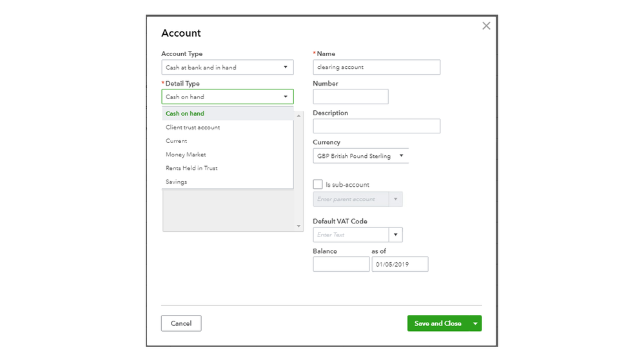Viewport: 644px width, 362px height.
Task: Focus the Number input field
Action: click(x=351, y=97)
